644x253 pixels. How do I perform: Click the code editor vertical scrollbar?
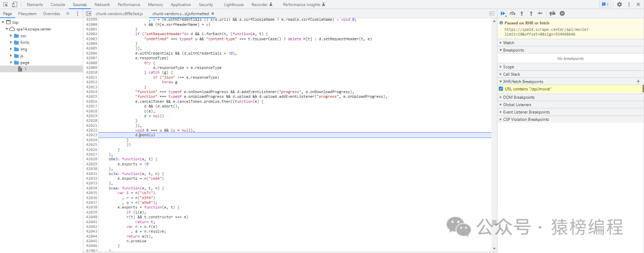[x=493, y=135]
